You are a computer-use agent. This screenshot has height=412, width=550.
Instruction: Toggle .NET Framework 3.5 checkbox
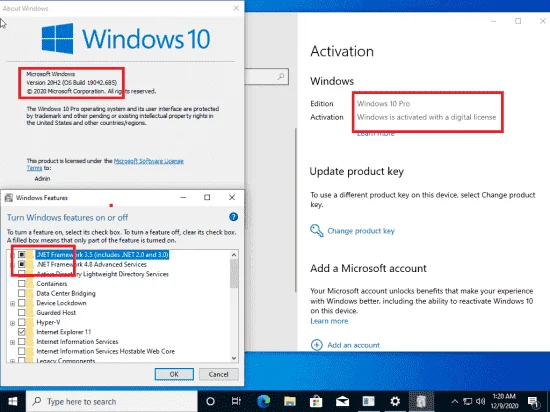22,255
